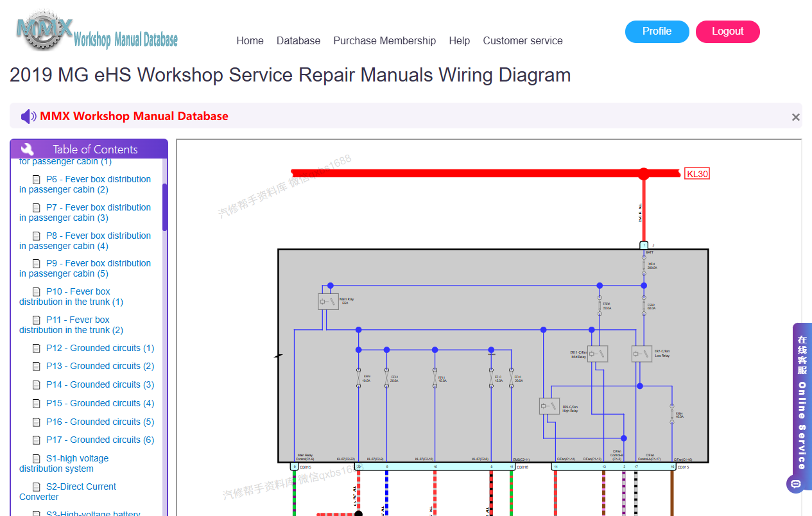Click the blue Profile button
Viewport: 812px width, 516px height.
pos(657,31)
